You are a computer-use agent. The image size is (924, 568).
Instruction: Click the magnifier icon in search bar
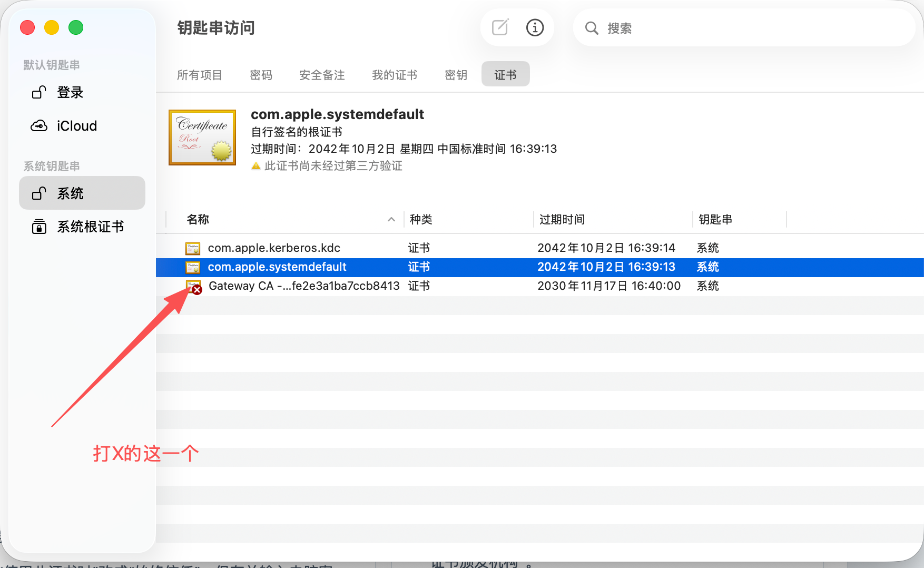pos(592,28)
